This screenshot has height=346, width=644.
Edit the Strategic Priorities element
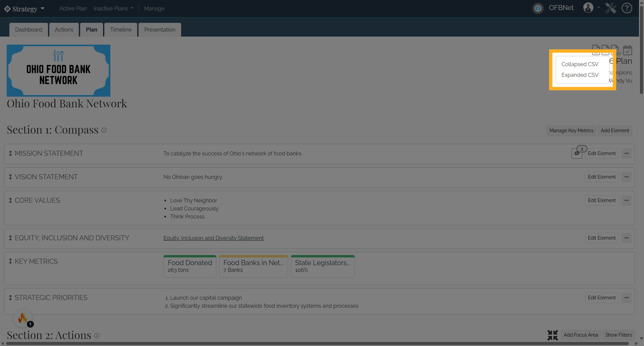tap(602, 298)
